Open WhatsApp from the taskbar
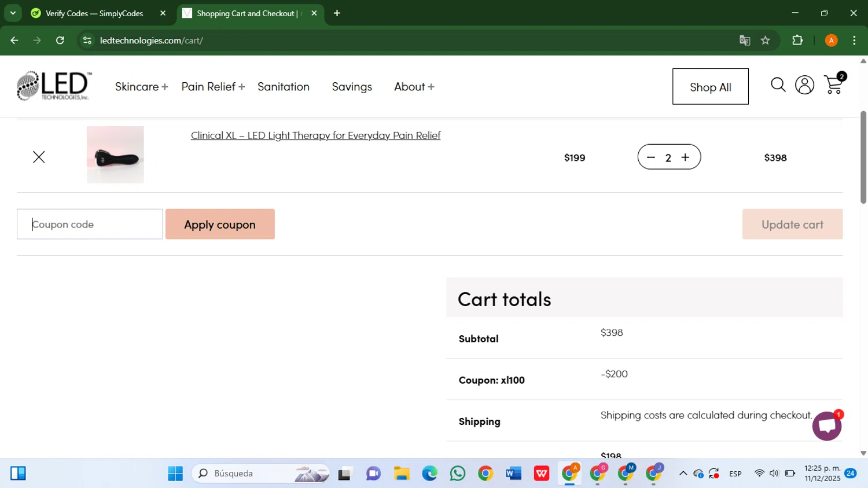The image size is (868, 488). tap(458, 474)
